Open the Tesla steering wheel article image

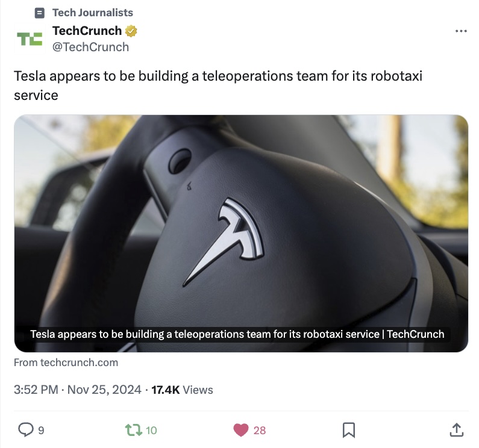point(241,233)
